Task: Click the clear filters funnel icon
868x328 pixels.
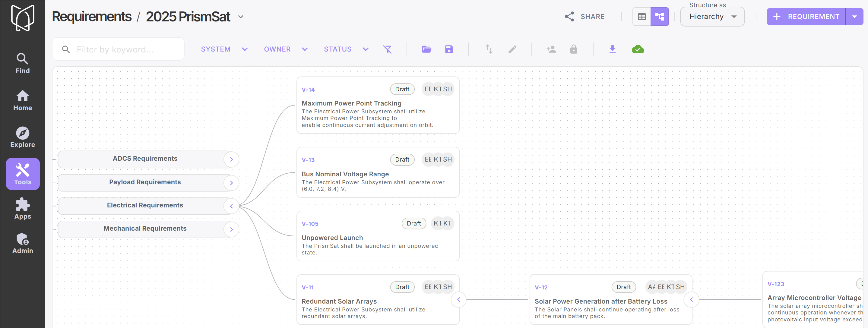Action: 387,49
